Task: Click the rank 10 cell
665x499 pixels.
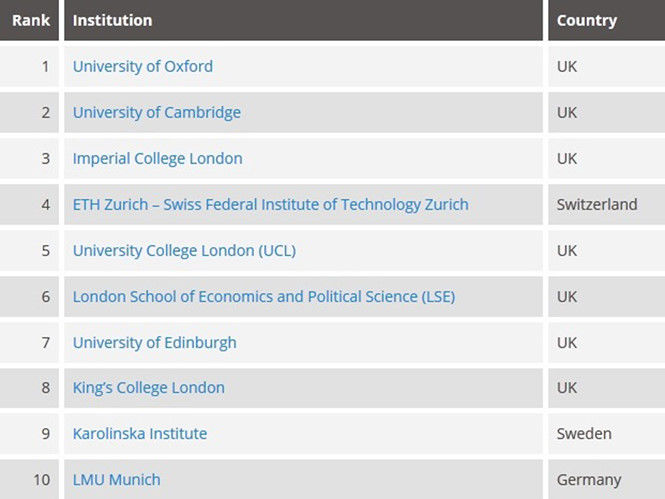Action: pyautogui.click(x=41, y=480)
